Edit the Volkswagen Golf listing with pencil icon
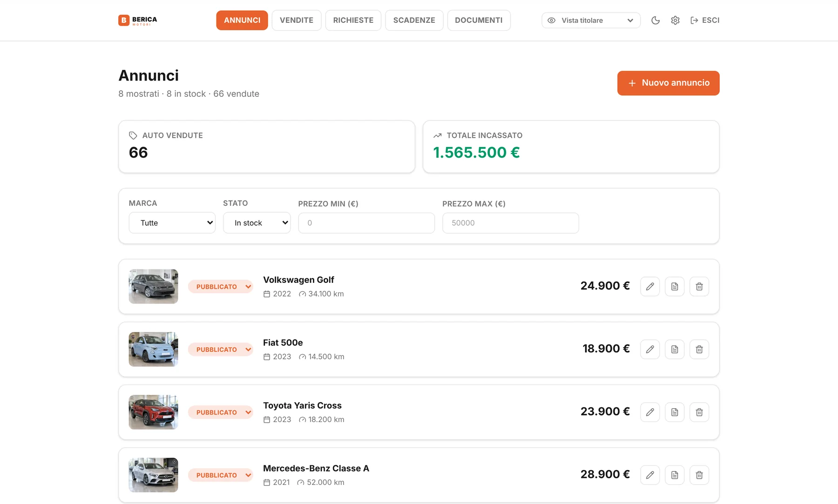This screenshot has height=504, width=838. [x=650, y=286]
